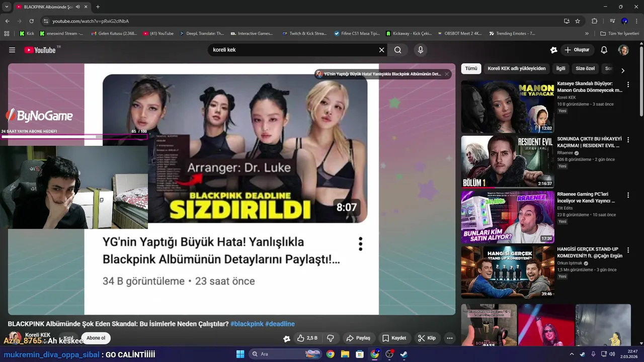644x362 pixels.
Task: Open File Explorer from the taskbar
Action: tap(345, 354)
